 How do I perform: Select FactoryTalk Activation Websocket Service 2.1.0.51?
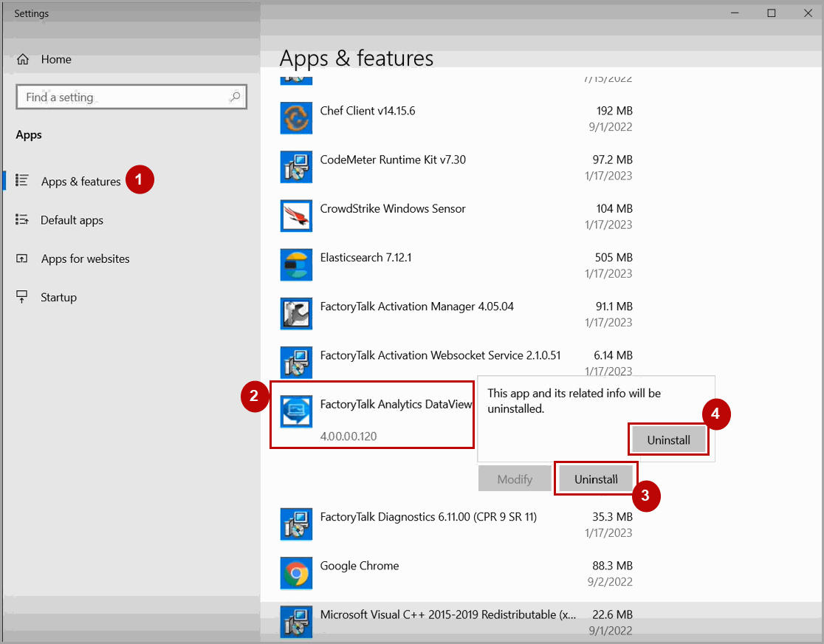click(440, 355)
